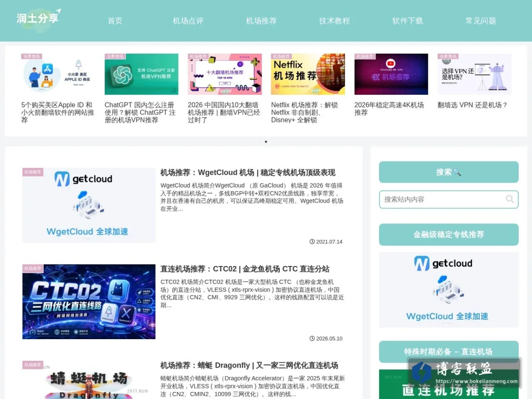Open 蜻蜓机场 Dragonfly article image

coord(89,380)
